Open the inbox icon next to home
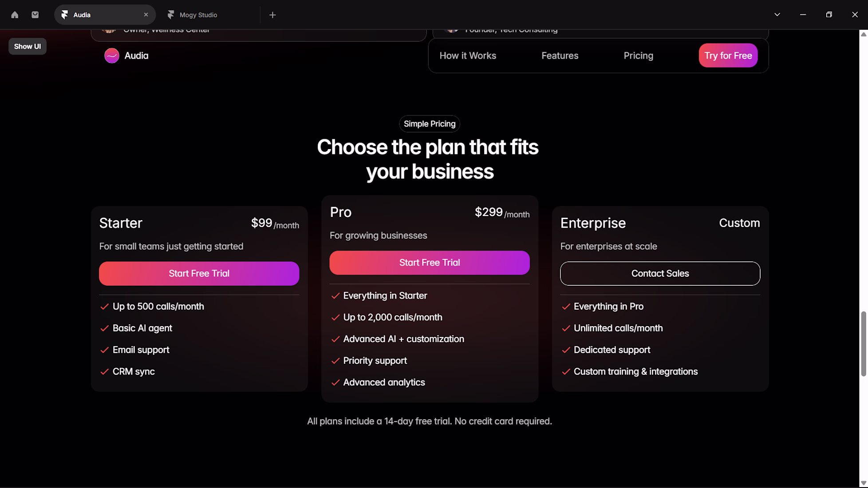Screen dimensions: 868x488 [x=35, y=15]
